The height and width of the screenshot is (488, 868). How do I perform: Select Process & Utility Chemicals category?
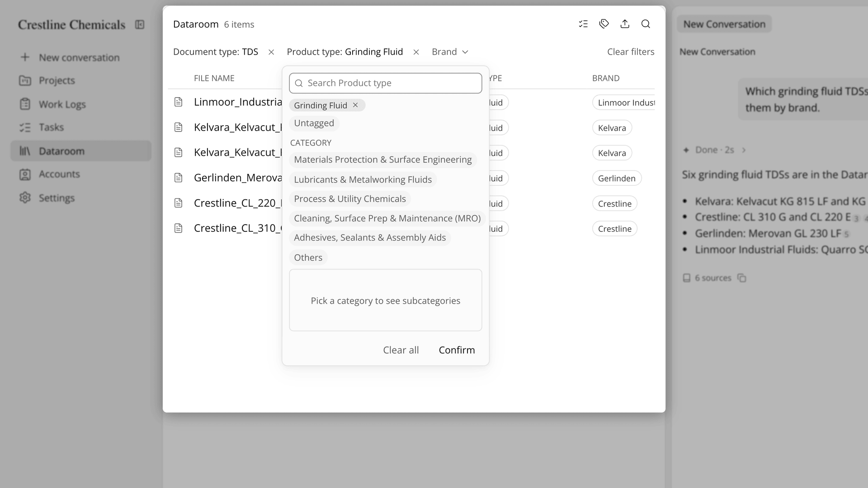350,199
